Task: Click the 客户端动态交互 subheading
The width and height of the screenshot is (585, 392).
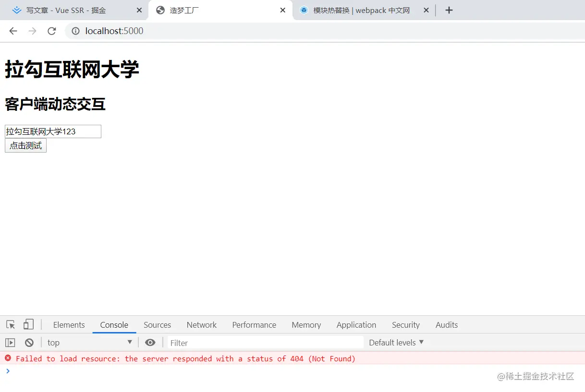Action: point(55,104)
